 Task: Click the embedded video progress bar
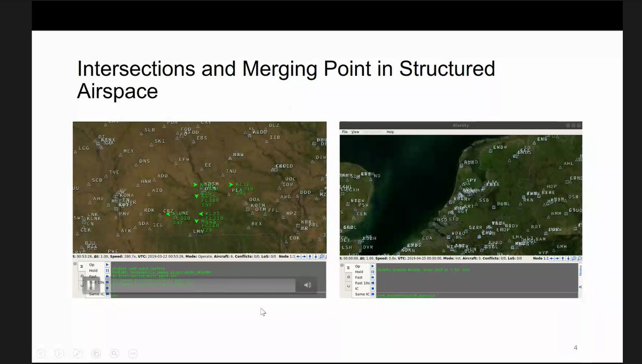[203, 285]
